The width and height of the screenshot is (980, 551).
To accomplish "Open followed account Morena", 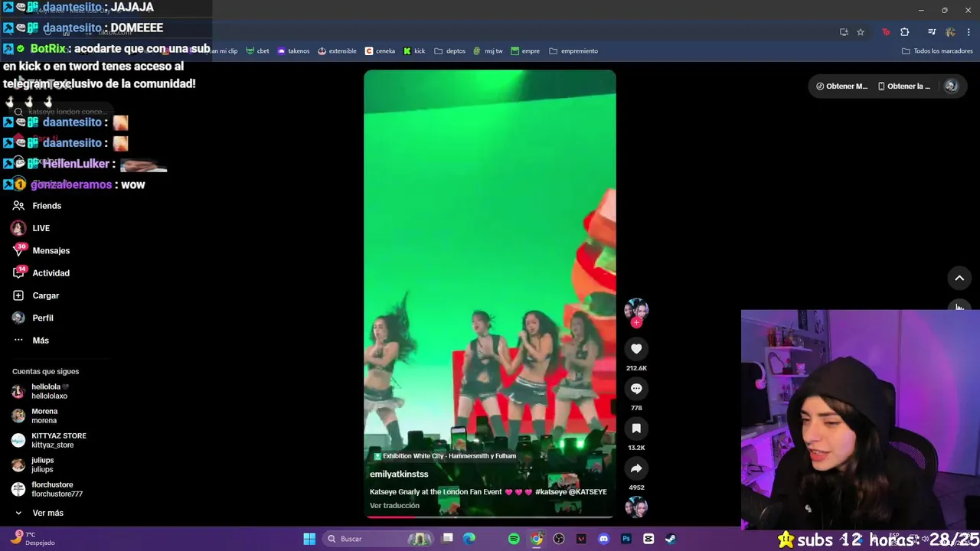I will coord(44,416).
